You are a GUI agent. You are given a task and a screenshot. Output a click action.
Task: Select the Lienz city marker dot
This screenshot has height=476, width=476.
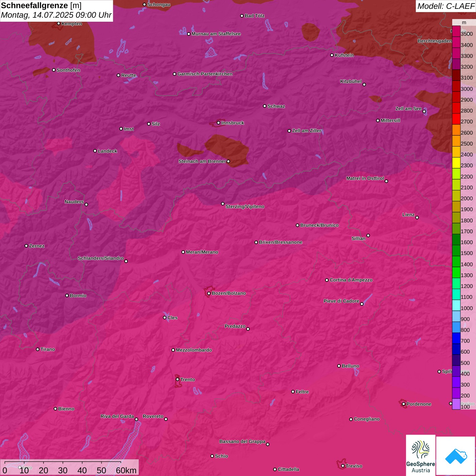tap(417, 218)
